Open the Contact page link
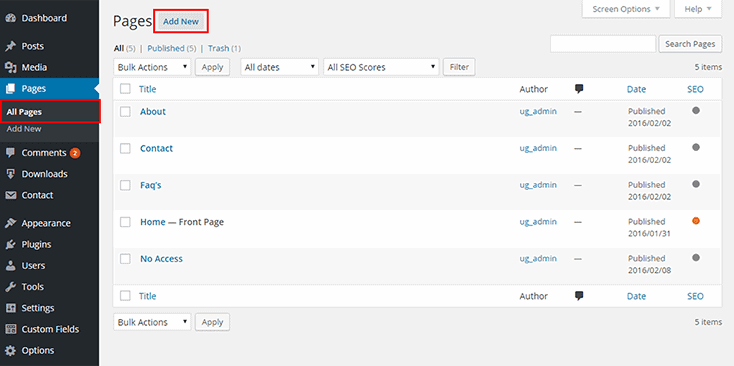 point(156,148)
